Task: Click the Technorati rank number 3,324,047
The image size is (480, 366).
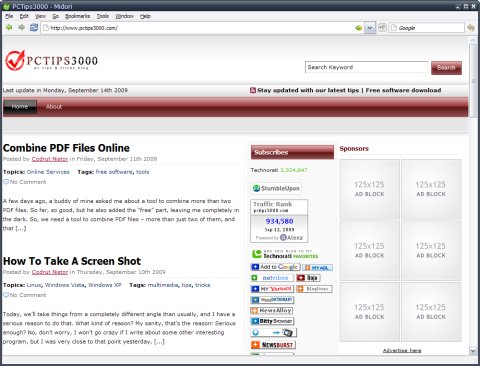Action: click(294, 170)
